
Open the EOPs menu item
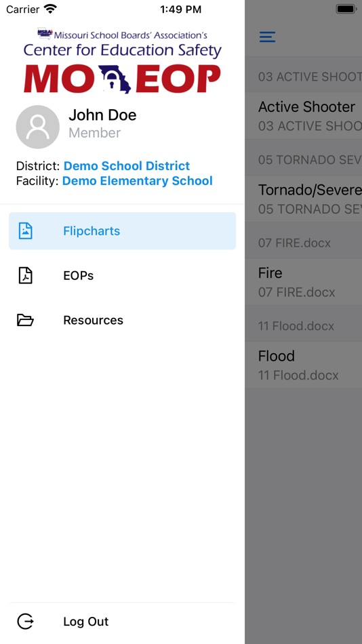click(123, 275)
